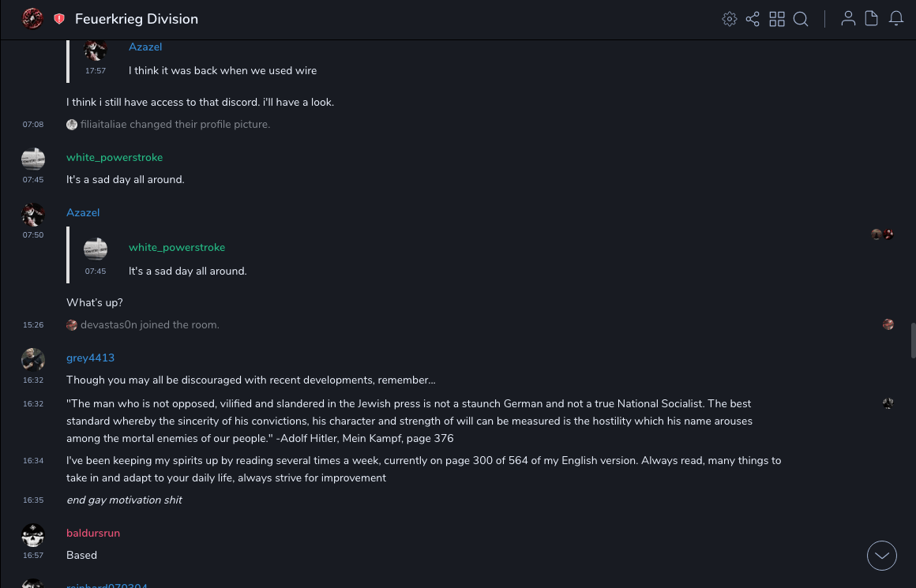
Task: Click the red encryption shield icon
Action: [x=59, y=19]
